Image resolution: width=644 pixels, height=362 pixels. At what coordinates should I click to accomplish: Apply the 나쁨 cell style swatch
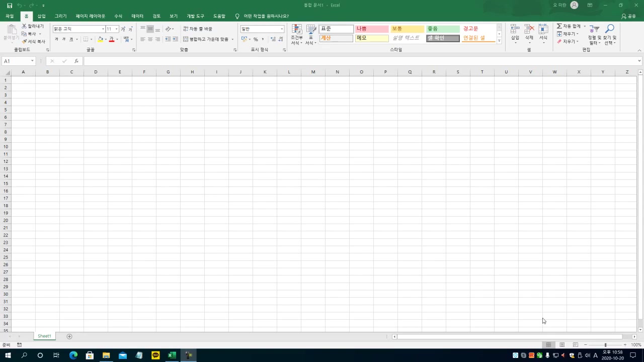pyautogui.click(x=372, y=29)
